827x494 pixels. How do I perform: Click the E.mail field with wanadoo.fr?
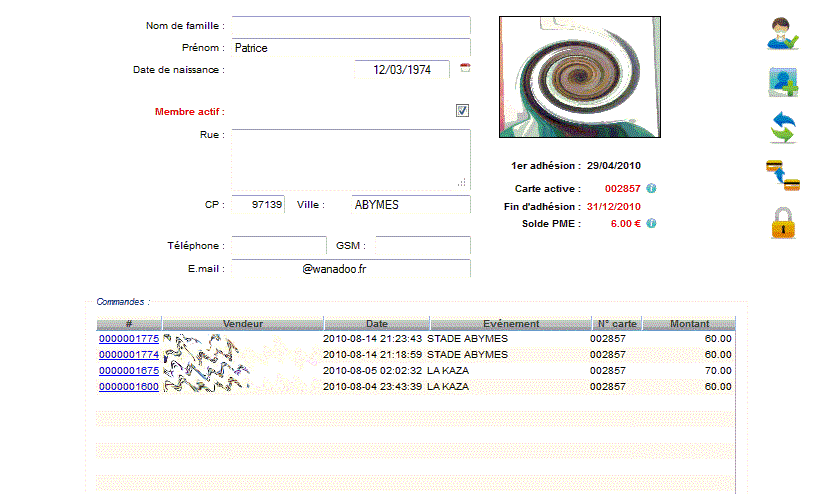(x=351, y=268)
